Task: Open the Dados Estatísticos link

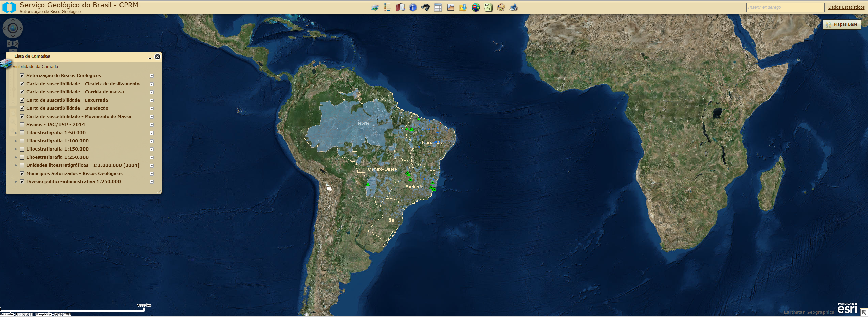Action: pyautogui.click(x=846, y=7)
